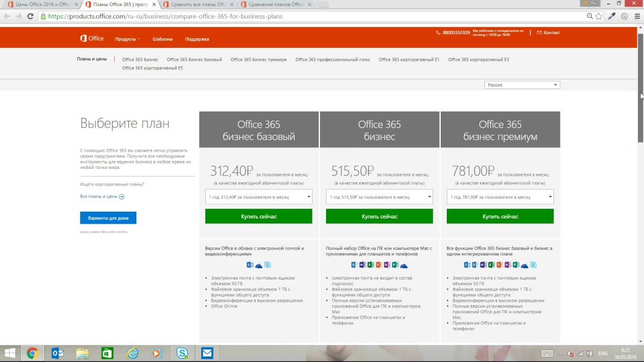Open the Chrome hamburger menu
Image resolution: width=644 pixels, height=362 pixels.
(x=637, y=16)
